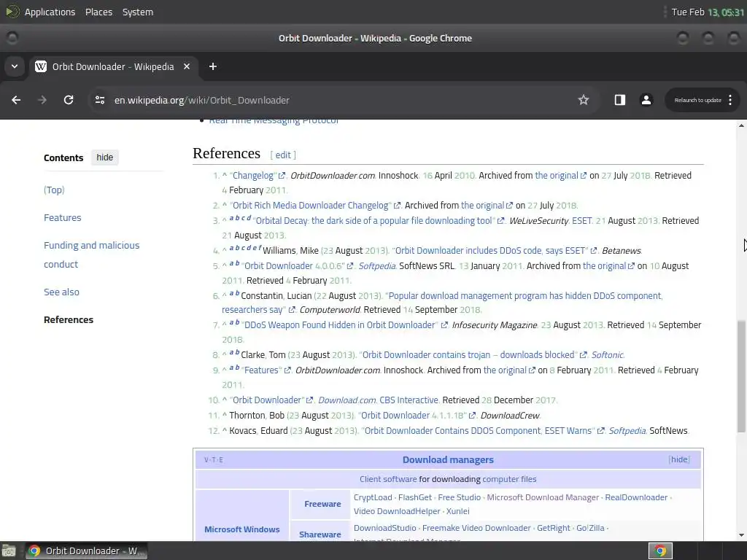Select the Orbit Downloader - Wikipedia tab

(113, 66)
